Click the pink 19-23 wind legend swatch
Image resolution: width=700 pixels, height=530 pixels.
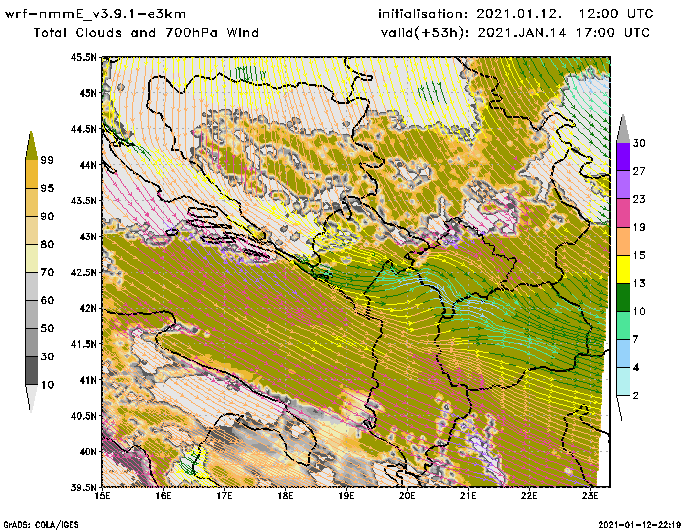click(623, 213)
